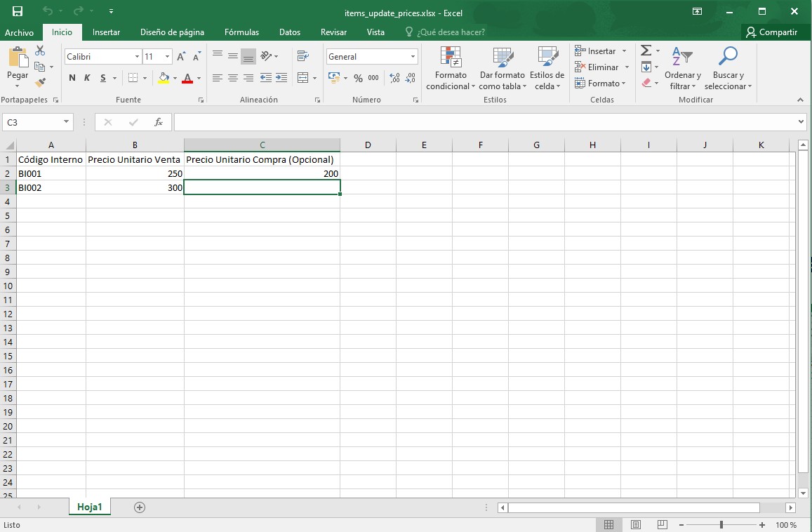The image size is (812, 532).
Task: Toggle Wrap Text in Alineación group
Action: (303, 56)
